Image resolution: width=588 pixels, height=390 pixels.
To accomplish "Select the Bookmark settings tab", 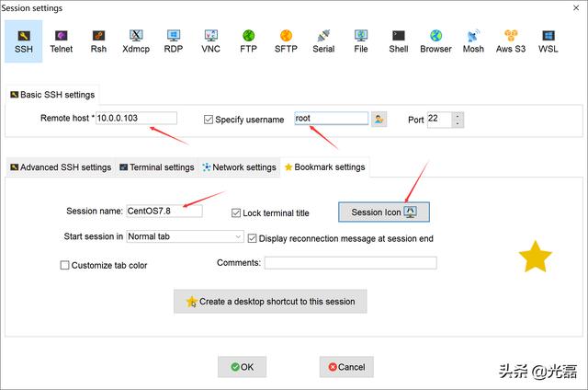I will coord(324,167).
